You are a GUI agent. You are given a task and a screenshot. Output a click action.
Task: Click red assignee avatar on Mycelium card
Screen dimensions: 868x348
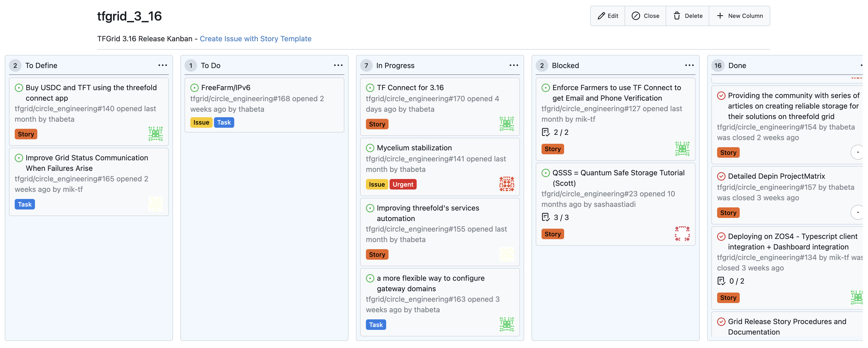click(x=507, y=184)
